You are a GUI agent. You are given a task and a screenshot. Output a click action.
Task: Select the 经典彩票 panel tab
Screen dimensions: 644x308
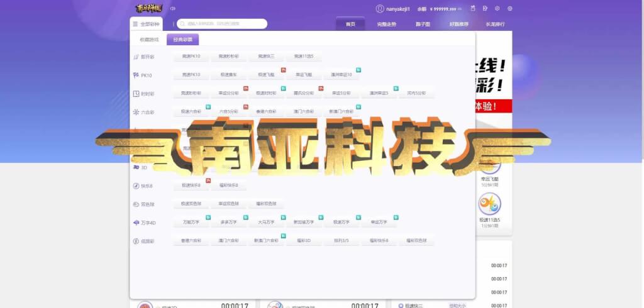(x=183, y=40)
